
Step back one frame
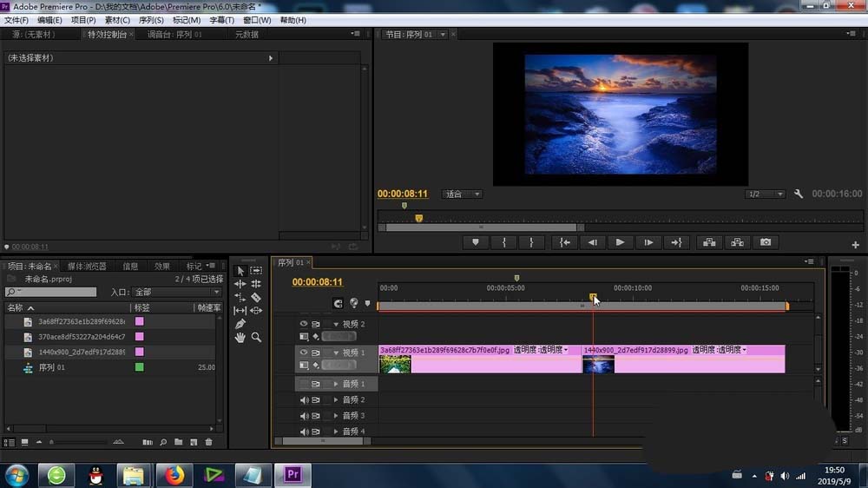pyautogui.click(x=592, y=242)
